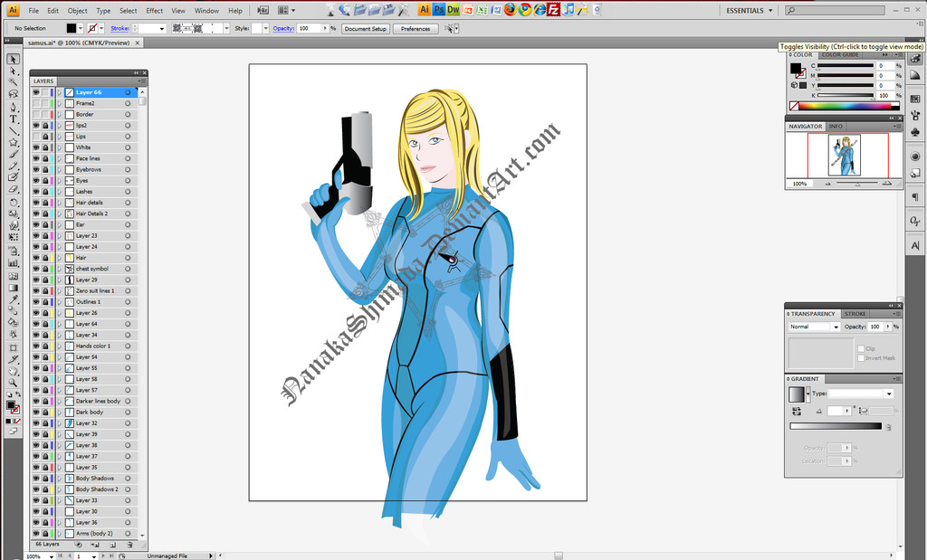Open FileZilla from the top launcher bar
The image size is (927, 560).
[x=553, y=10]
